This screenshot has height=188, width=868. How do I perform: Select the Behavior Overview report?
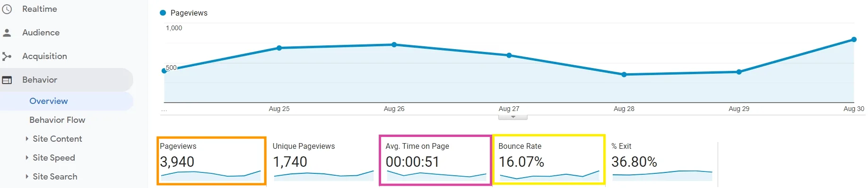click(49, 101)
